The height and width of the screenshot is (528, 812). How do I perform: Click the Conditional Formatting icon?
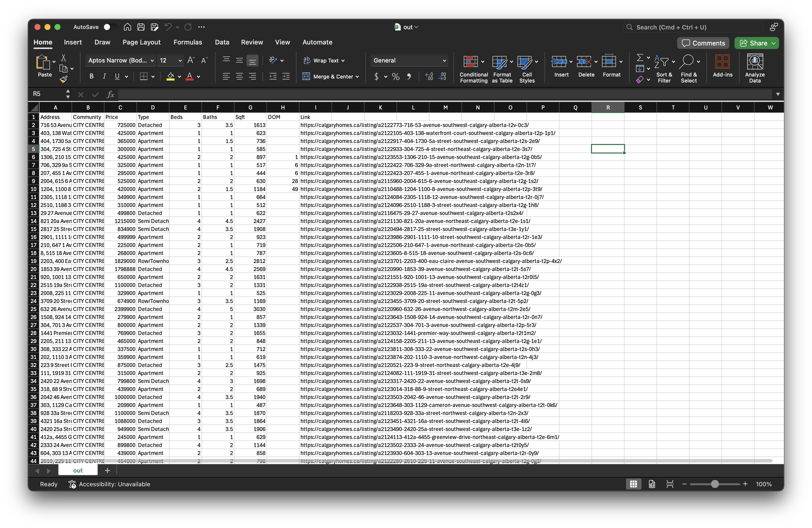coord(470,62)
